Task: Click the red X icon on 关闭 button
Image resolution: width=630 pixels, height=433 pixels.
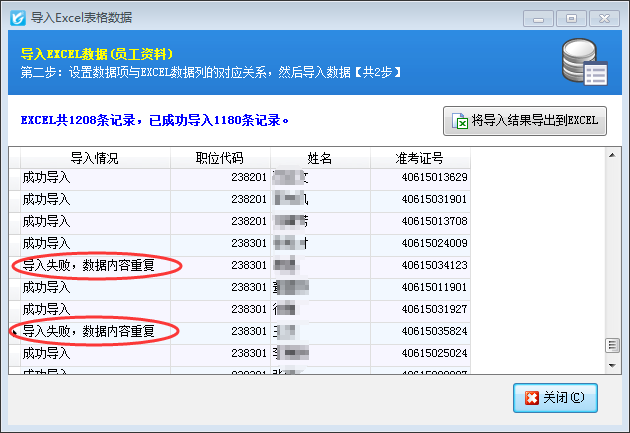Action: point(531,398)
